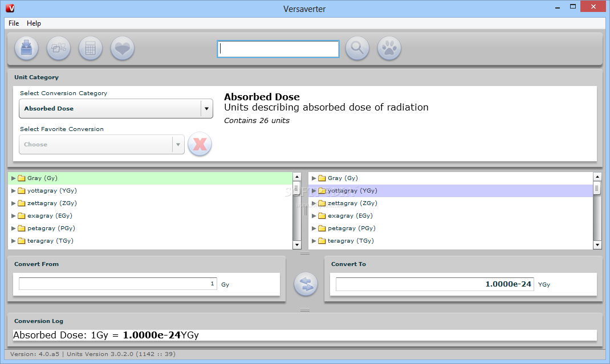Expand teragray (TGy) in left list
The image size is (610, 364).
click(13, 241)
